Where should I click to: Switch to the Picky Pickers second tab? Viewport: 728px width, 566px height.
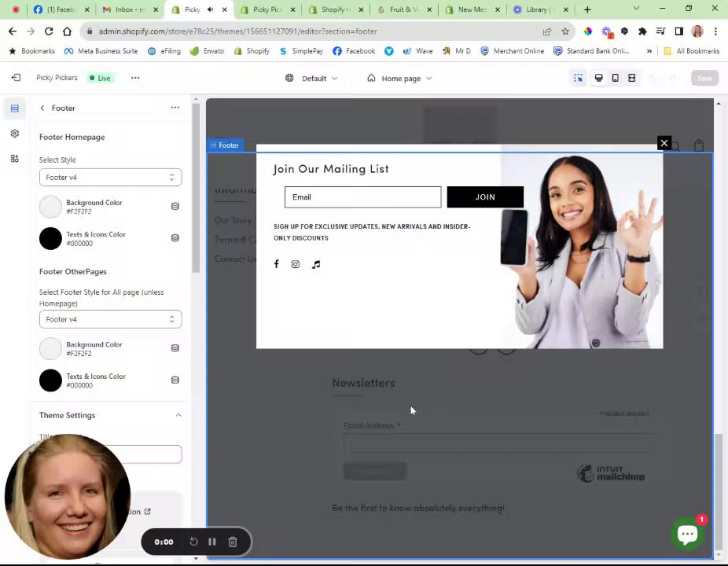coord(267,9)
